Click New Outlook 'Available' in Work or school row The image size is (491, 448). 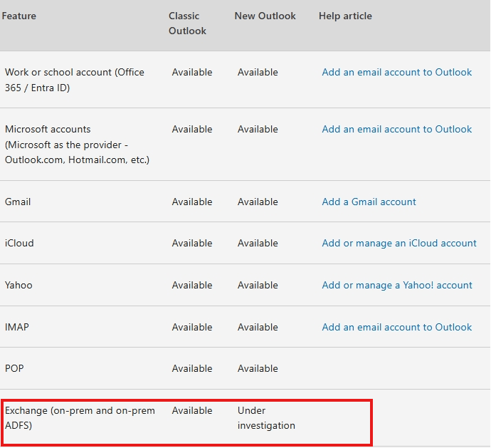click(258, 73)
